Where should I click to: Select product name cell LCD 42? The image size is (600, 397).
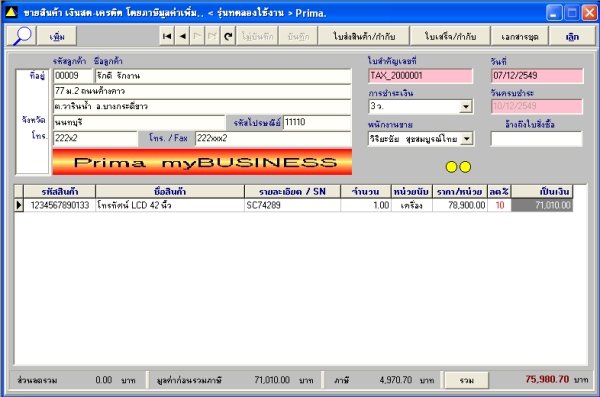tap(170, 205)
